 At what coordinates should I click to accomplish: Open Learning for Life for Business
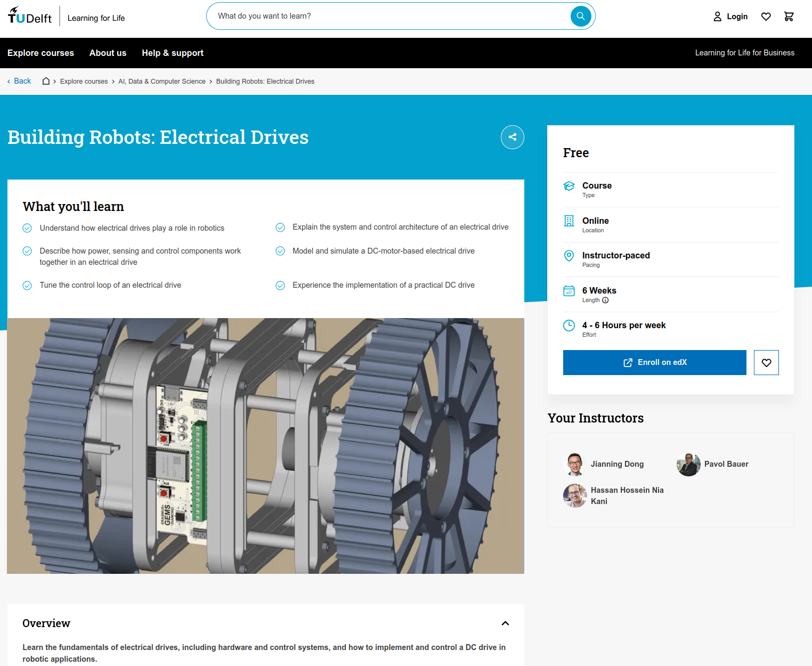pos(744,53)
